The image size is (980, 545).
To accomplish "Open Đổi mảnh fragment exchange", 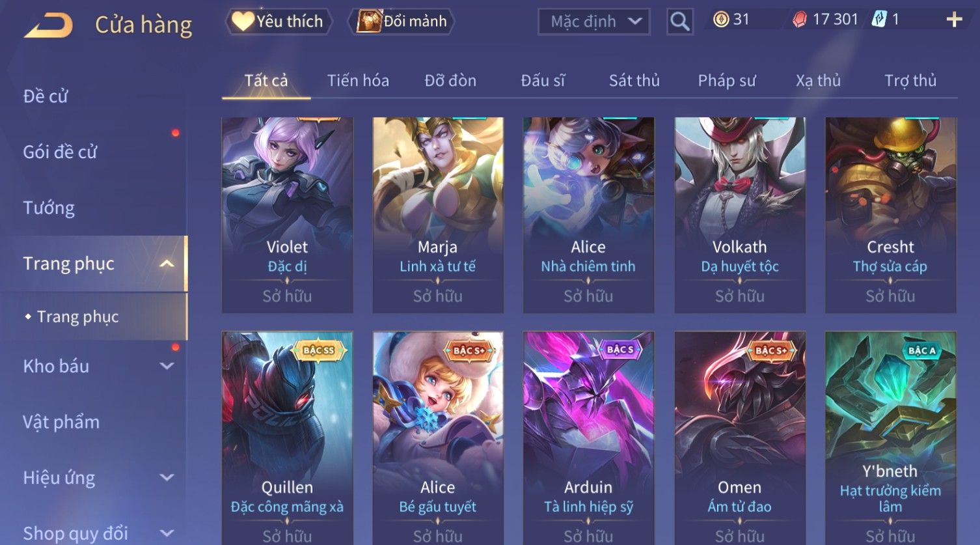I will click(402, 21).
